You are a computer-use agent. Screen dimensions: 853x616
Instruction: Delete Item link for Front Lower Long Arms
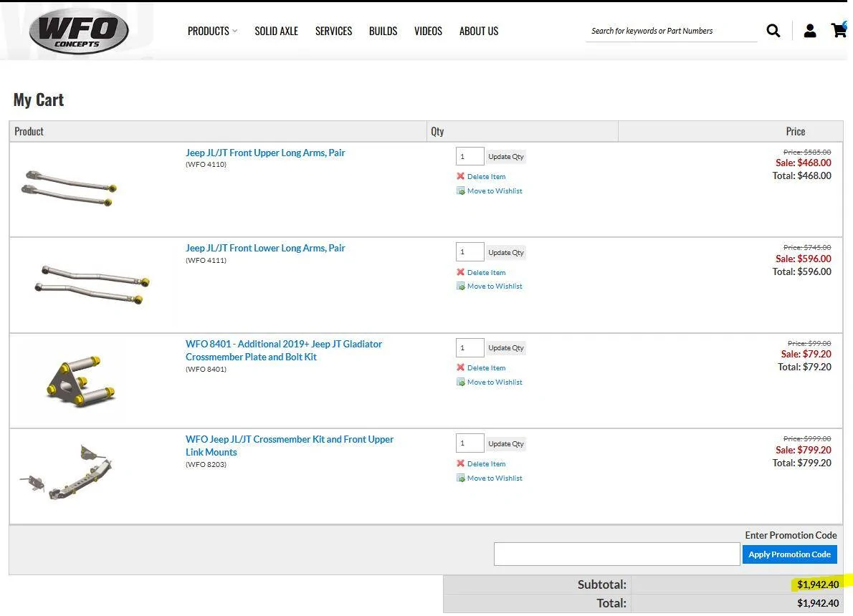486,272
